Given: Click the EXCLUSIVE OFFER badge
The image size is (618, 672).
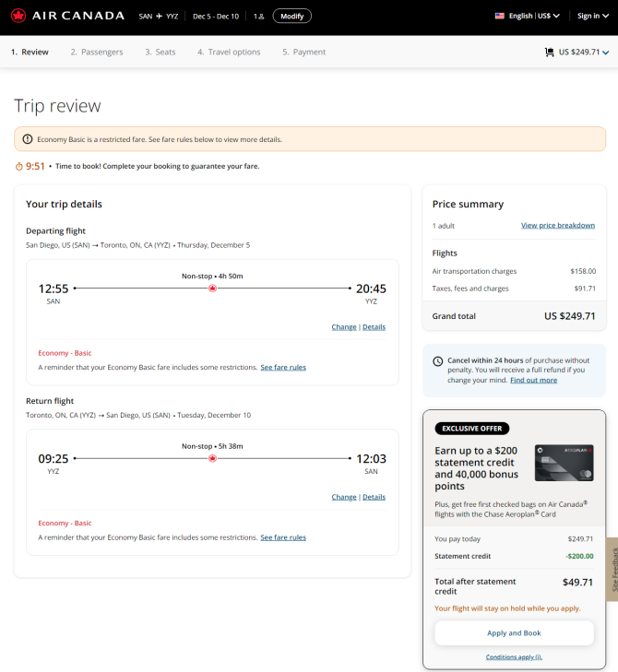Looking at the screenshot, I should point(471,429).
